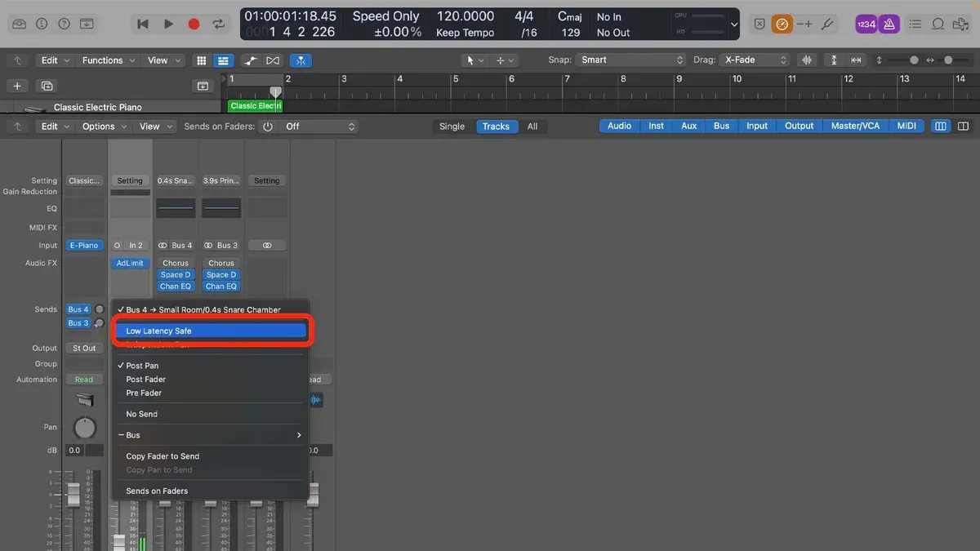This screenshot has height=551, width=980.
Task: Toggle the Flex bowtie icon
Action: [273, 60]
